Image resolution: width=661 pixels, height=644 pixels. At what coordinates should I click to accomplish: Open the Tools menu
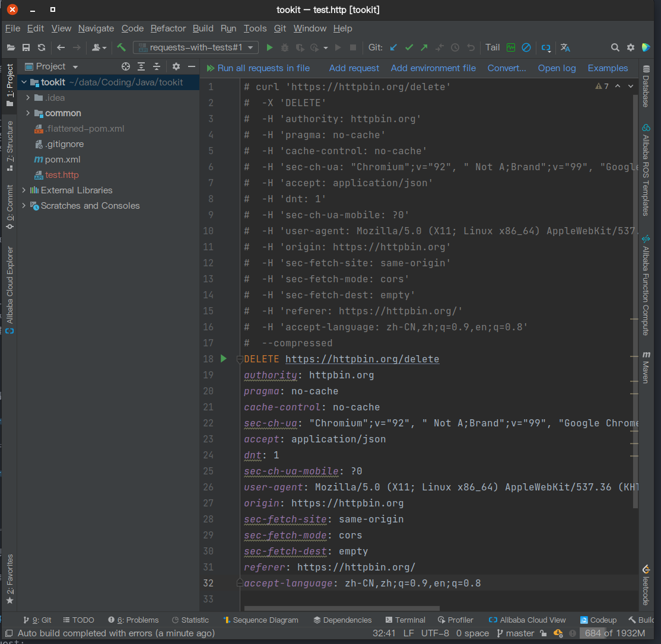click(255, 28)
